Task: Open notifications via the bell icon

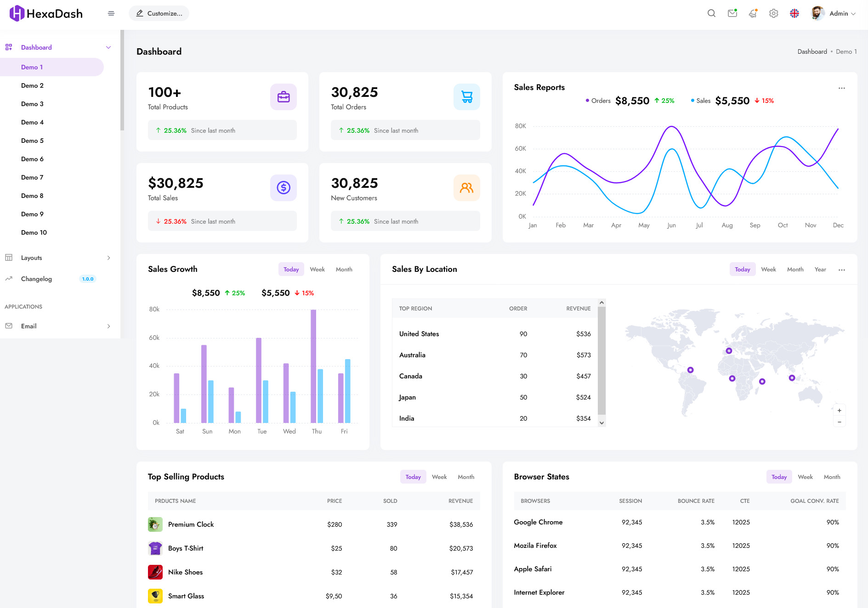Action: click(753, 13)
